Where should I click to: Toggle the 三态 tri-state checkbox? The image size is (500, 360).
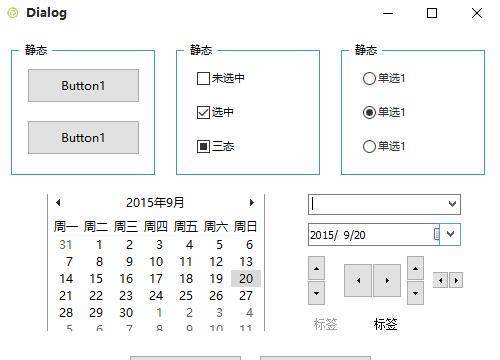point(203,146)
